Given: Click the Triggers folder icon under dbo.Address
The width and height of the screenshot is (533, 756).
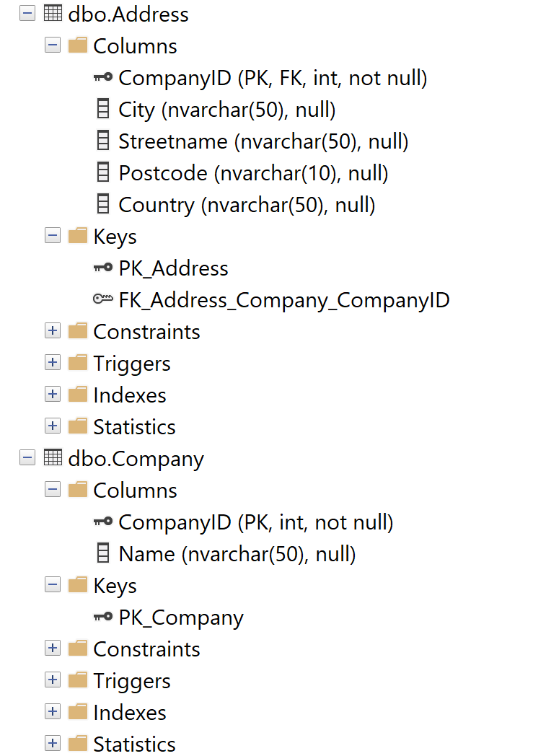Looking at the screenshot, I should click(x=78, y=363).
